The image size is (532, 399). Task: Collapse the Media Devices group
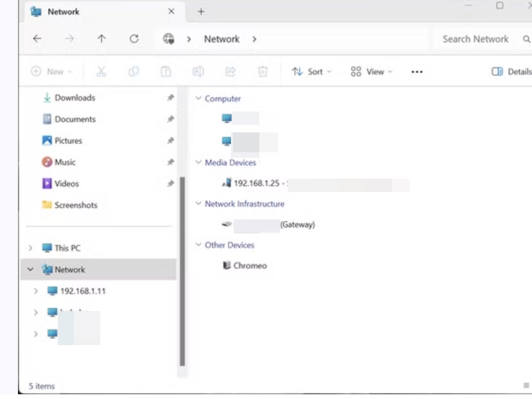pyautogui.click(x=198, y=162)
